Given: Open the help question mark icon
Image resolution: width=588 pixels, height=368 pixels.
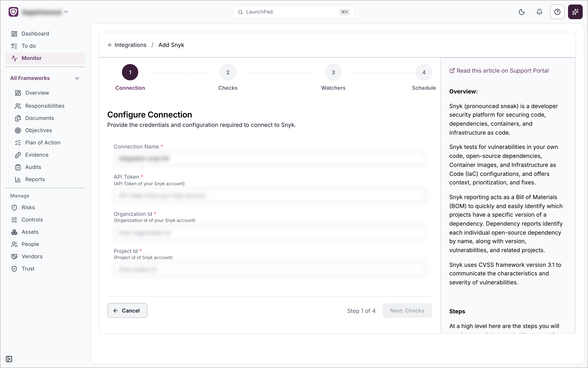Looking at the screenshot, I should pos(557,12).
